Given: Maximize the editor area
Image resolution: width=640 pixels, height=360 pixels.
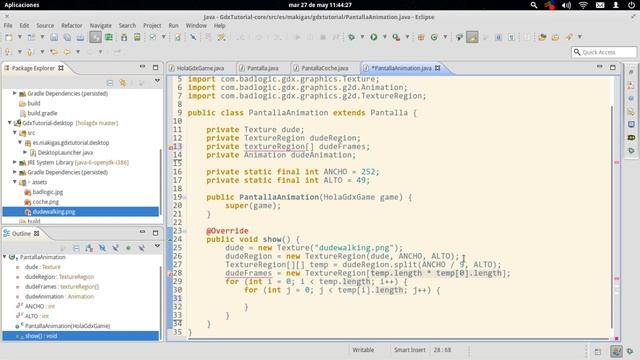Looking at the screenshot, I should click(x=613, y=67).
